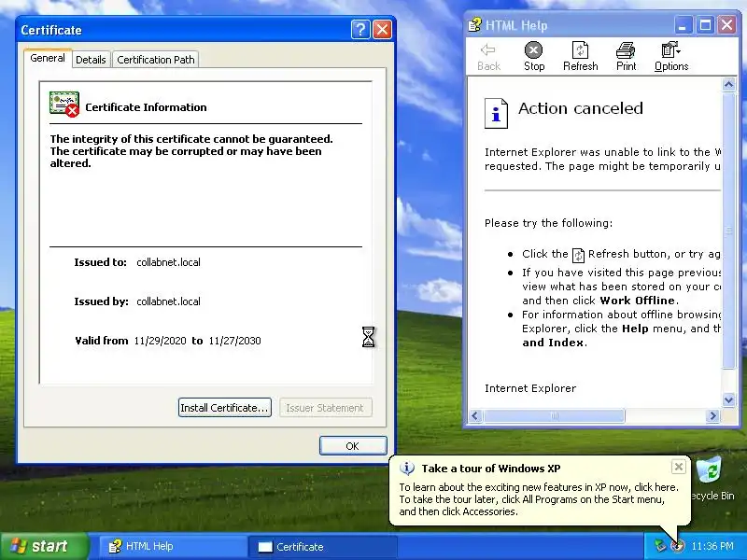Close the HTML Help window
Viewport: 747px width, 560px height.
727,25
